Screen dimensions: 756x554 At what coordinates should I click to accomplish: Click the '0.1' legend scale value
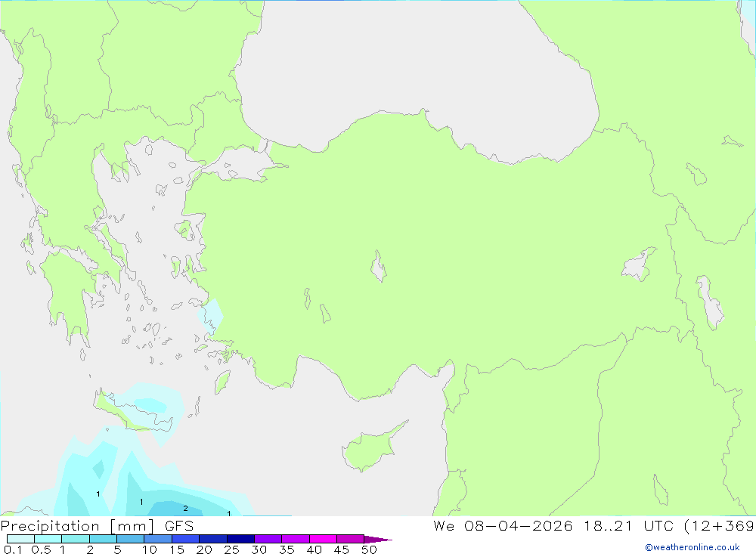click(x=13, y=549)
